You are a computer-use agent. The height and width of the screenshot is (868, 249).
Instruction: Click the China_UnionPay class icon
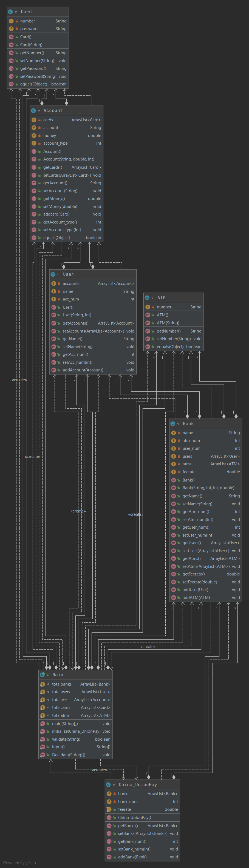pos(108,784)
